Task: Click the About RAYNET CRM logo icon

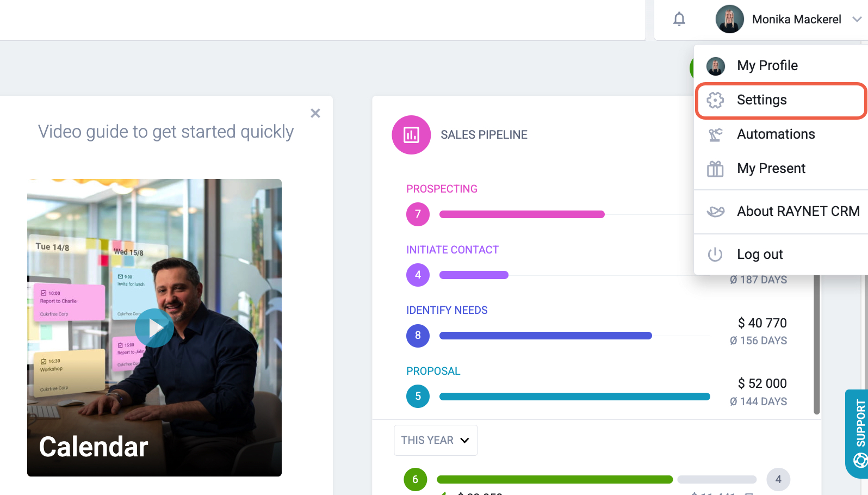Action: coord(715,212)
